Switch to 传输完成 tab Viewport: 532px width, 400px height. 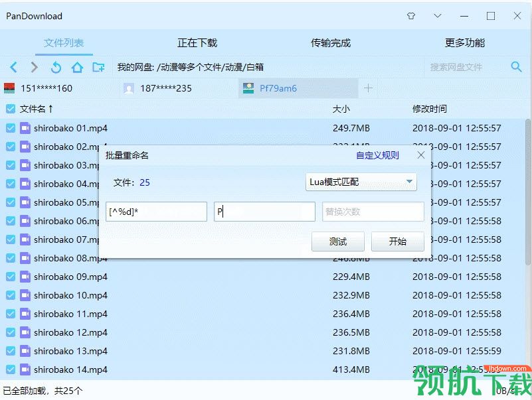pos(331,42)
